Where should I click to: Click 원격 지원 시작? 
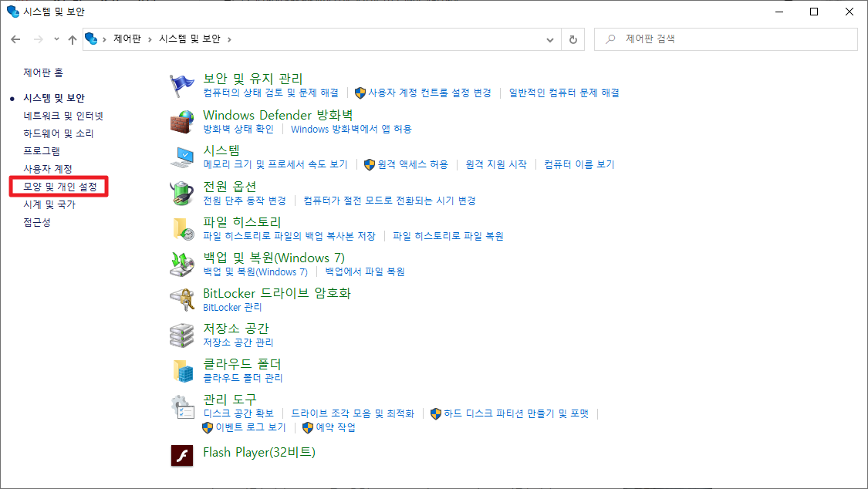tap(496, 164)
